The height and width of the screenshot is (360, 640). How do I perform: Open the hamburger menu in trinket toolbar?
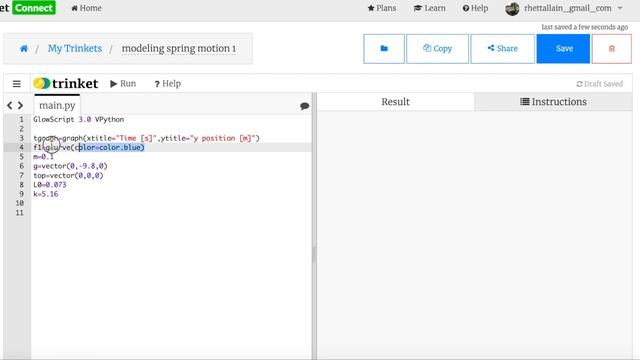coord(17,84)
